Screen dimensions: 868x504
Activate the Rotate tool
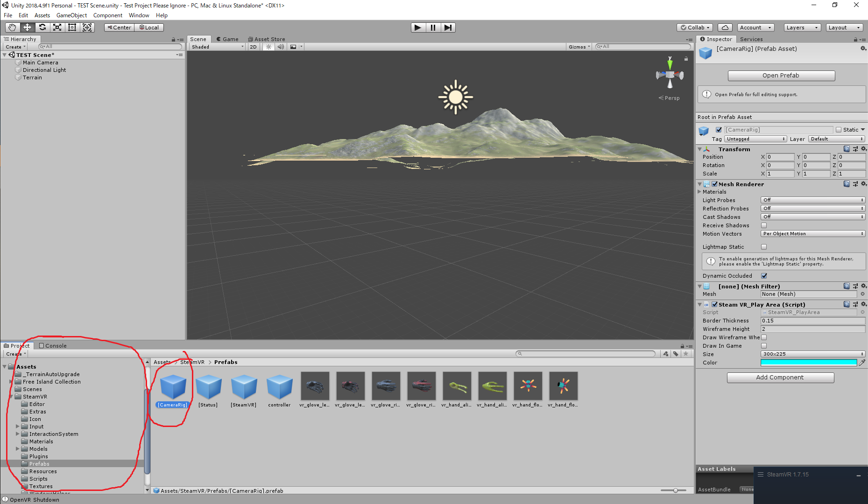coord(42,28)
